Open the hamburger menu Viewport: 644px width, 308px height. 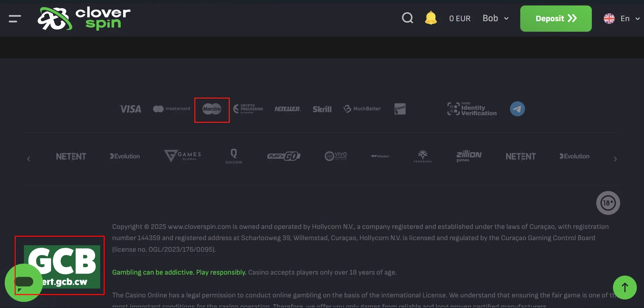pos(15,19)
